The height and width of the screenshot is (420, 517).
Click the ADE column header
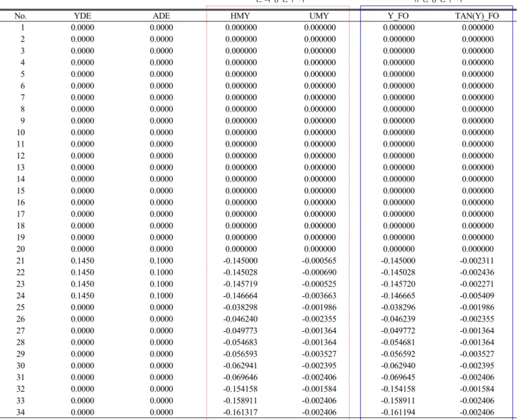click(161, 16)
